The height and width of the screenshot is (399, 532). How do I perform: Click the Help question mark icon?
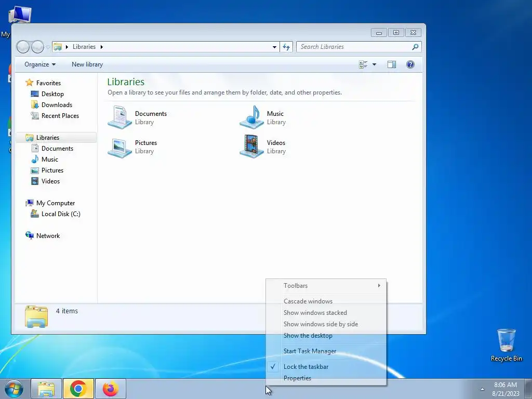tap(410, 64)
